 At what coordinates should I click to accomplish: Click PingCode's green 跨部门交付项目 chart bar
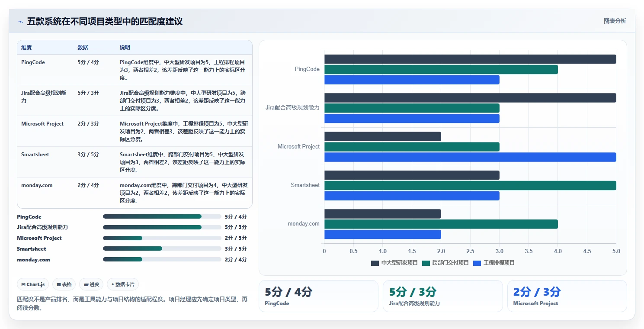(441, 69)
